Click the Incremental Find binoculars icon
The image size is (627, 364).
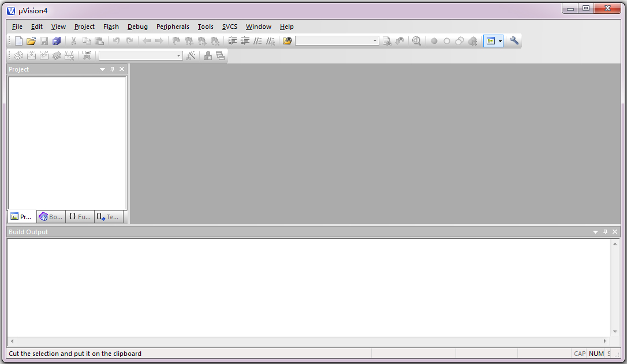click(400, 41)
